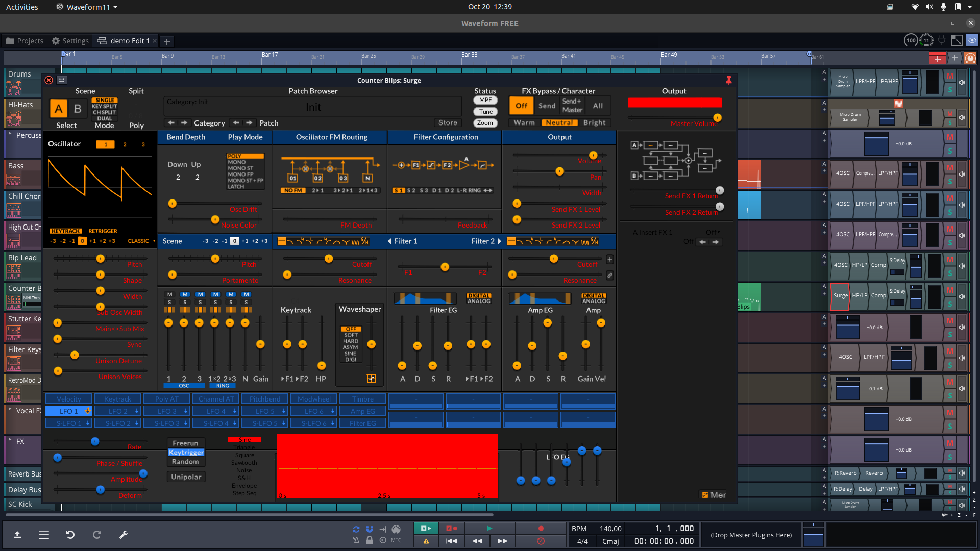980x551 pixels.
Task: Switch to the Projects tab
Action: click(x=24, y=41)
